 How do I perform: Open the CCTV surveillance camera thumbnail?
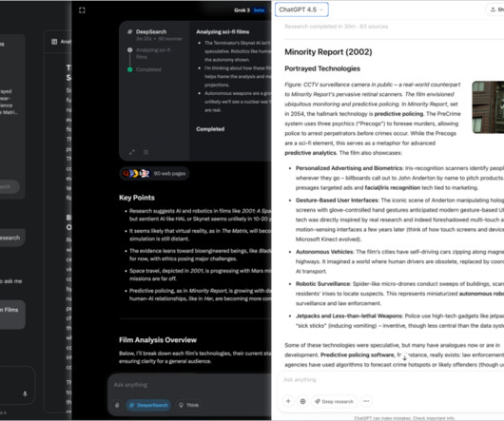tap(488, 107)
